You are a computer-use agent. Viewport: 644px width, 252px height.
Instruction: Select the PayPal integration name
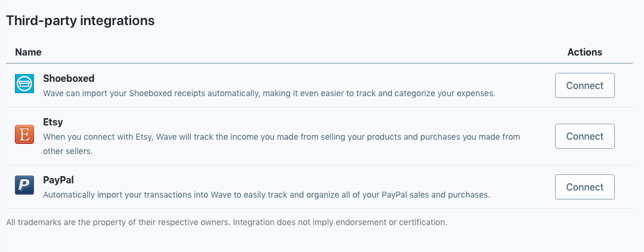[58, 180]
